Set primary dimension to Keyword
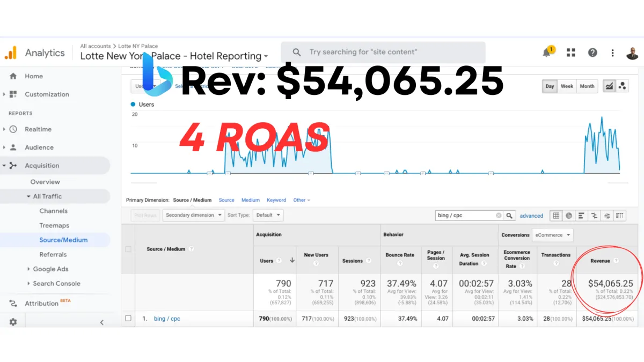This screenshot has width=644, height=362. (x=276, y=200)
